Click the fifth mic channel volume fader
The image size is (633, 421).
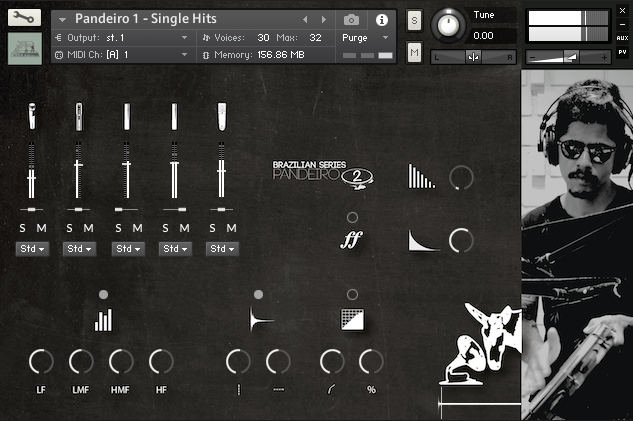point(221,170)
